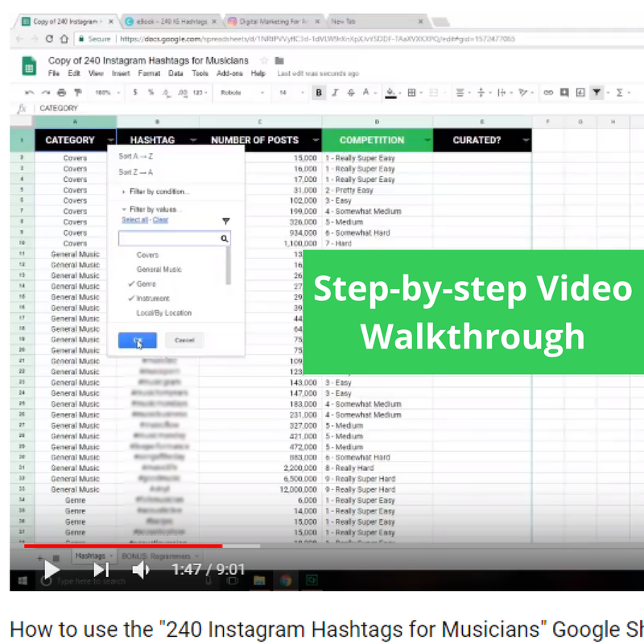Cancel the filter dialog
This screenshot has width=644, height=644.
[x=184, y=340]
